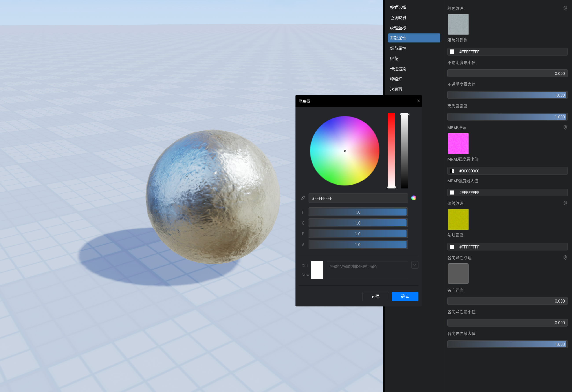Click locate icon next to MRAE纹理
The height and width of the screenshot is (392, 572).
(565, 127)
